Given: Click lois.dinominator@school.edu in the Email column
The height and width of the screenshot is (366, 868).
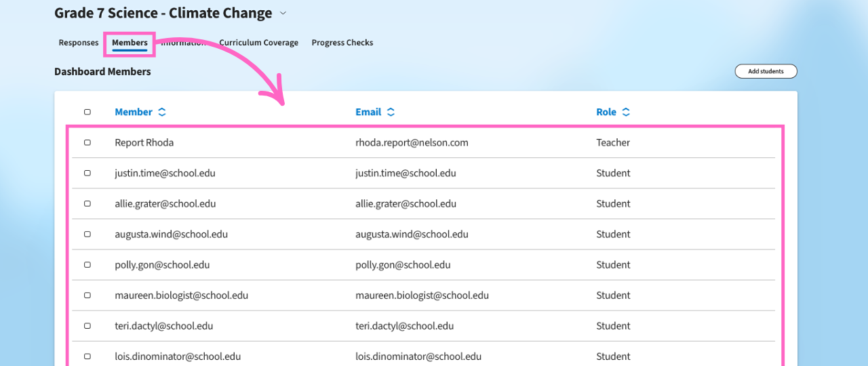Looking at the screenshot, I should [418, 356].
